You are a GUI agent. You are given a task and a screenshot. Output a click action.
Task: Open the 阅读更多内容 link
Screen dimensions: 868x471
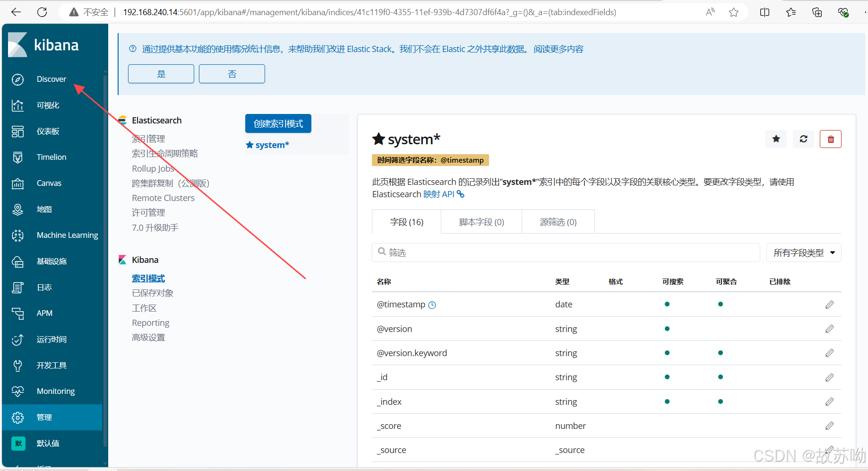559,49
